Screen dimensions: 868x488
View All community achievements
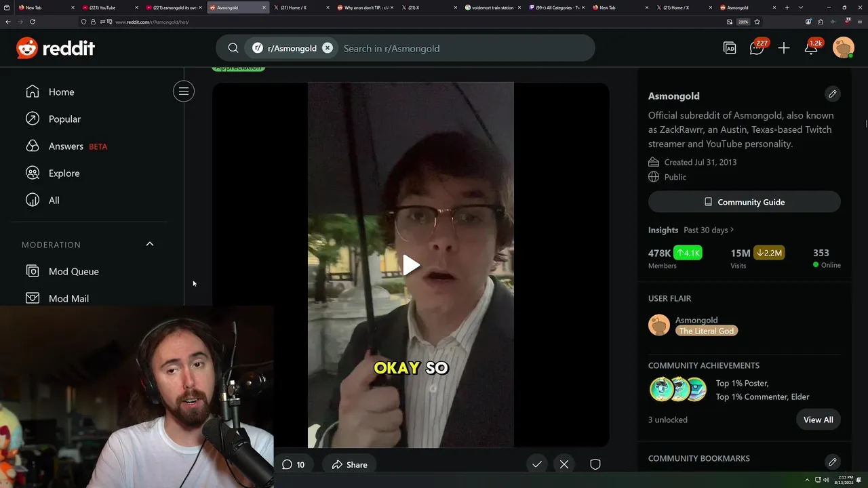click(818, 420)
